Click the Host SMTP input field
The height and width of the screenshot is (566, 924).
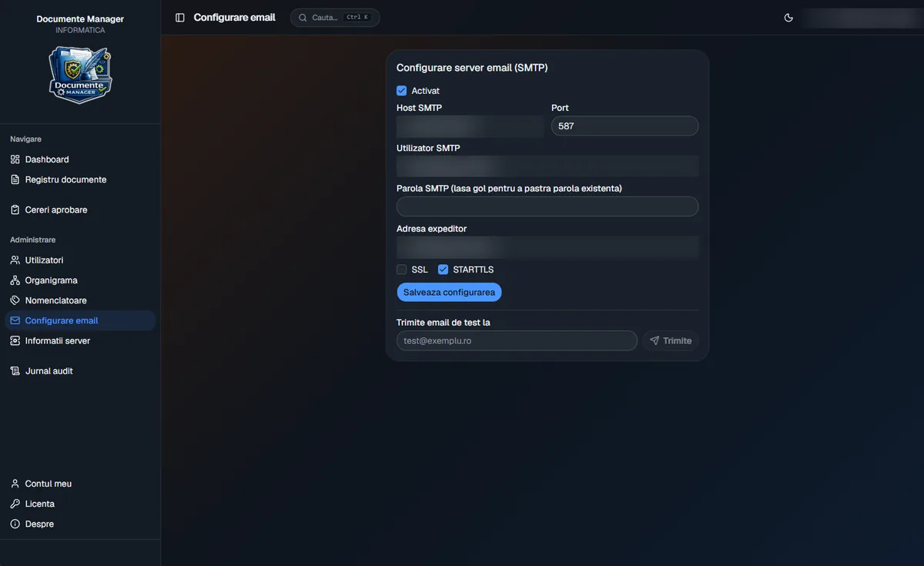(470, 126)
